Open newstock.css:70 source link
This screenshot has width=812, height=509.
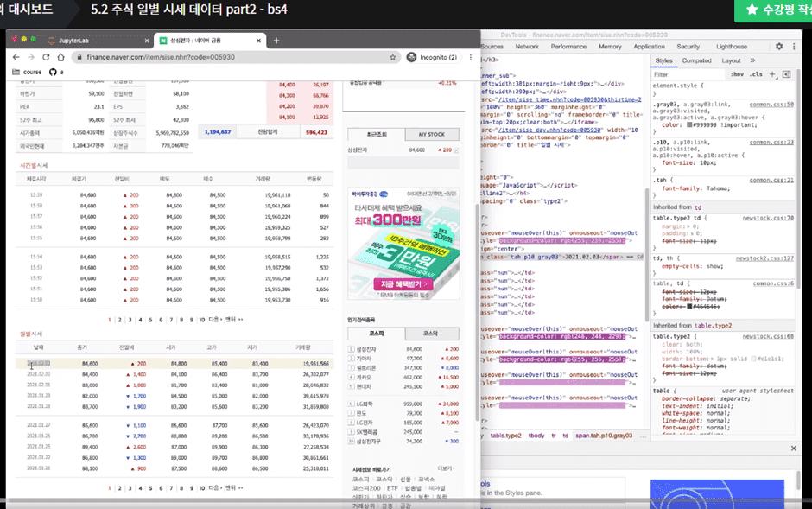click(x=768, y=218)
